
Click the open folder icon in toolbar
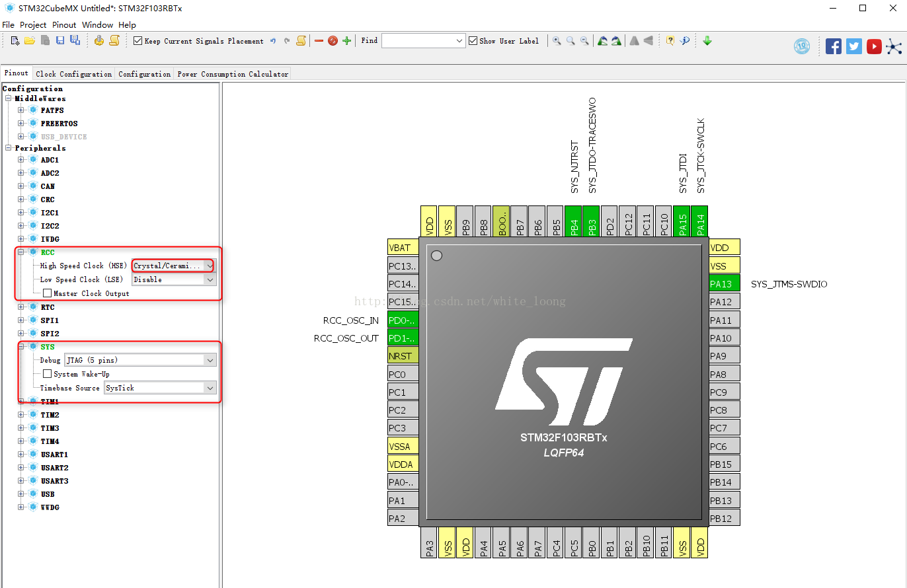(30, 41)
